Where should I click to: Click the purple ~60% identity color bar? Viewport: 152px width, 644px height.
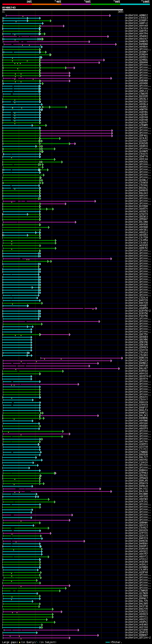coord(76,4)
